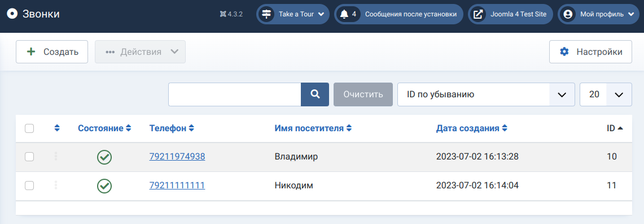Viewport: 644px width, 224px height.
Task: Toggle published status for Владимир row
Action: coord(104,157)
